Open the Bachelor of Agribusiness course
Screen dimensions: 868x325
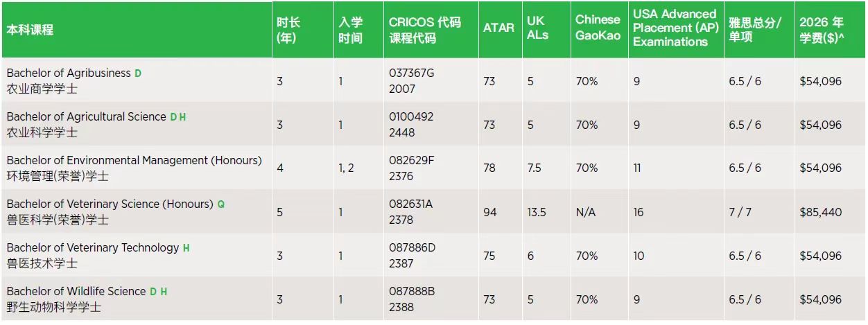[x=69, y=73]
